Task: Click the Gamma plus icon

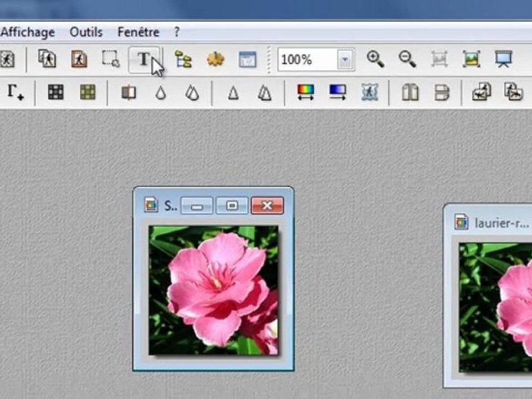Action: (x=16, y=92)
